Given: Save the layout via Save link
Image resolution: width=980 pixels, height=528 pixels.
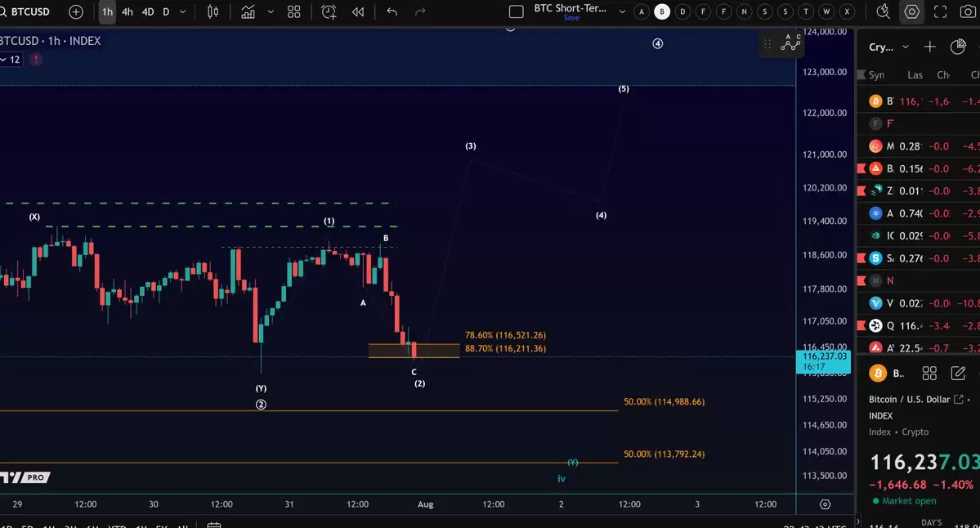Looking at the screenshot, I should [x=571, y=18].
